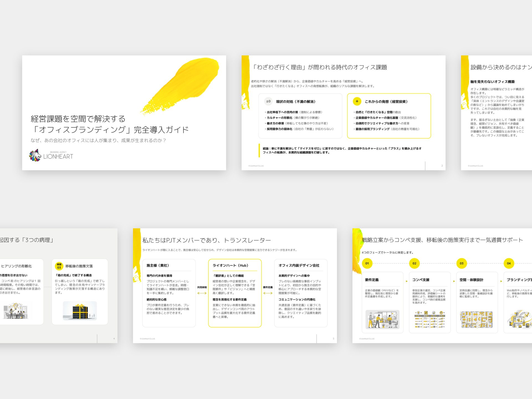Viewport: 532px width, 399px height.
Task: Click the bullet 自然と「行きたくなる」空間の創出
Action: coord(377,112)
